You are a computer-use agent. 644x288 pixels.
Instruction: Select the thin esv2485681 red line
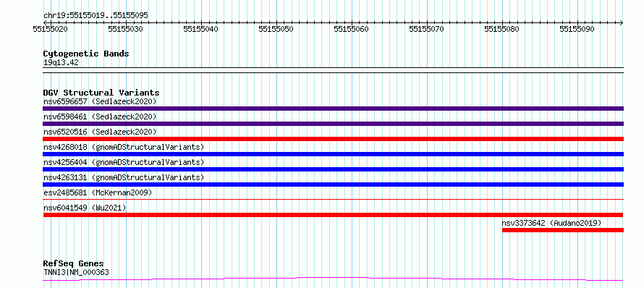pyautogui.click(x=333, y=199)
